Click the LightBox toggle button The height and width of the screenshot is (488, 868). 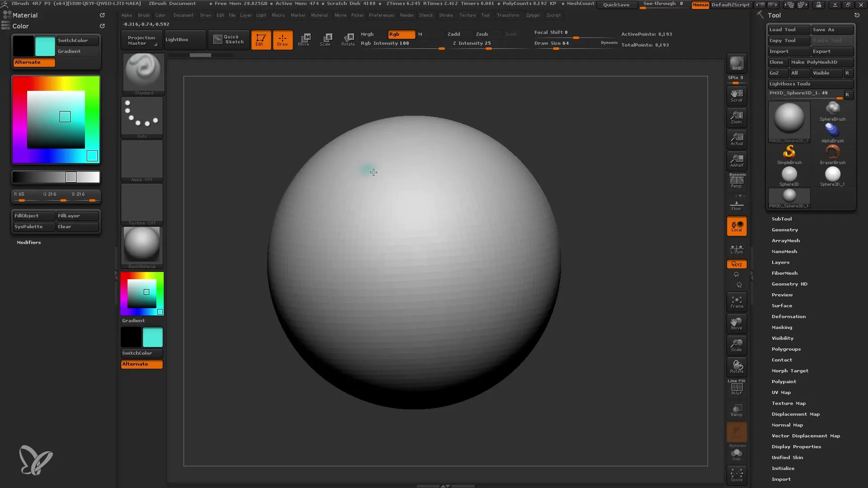point(176,39)
